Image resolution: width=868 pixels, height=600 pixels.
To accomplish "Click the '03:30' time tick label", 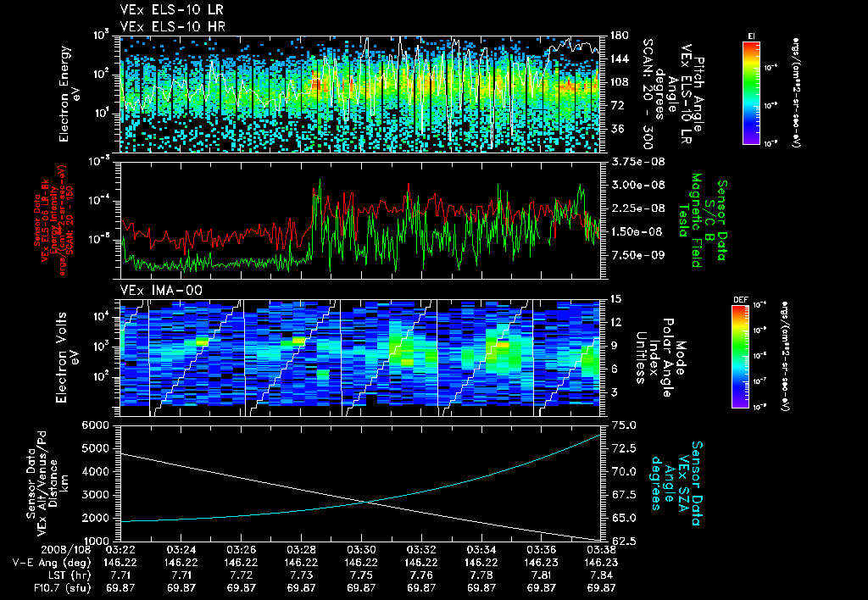I will tap(361, 551).
